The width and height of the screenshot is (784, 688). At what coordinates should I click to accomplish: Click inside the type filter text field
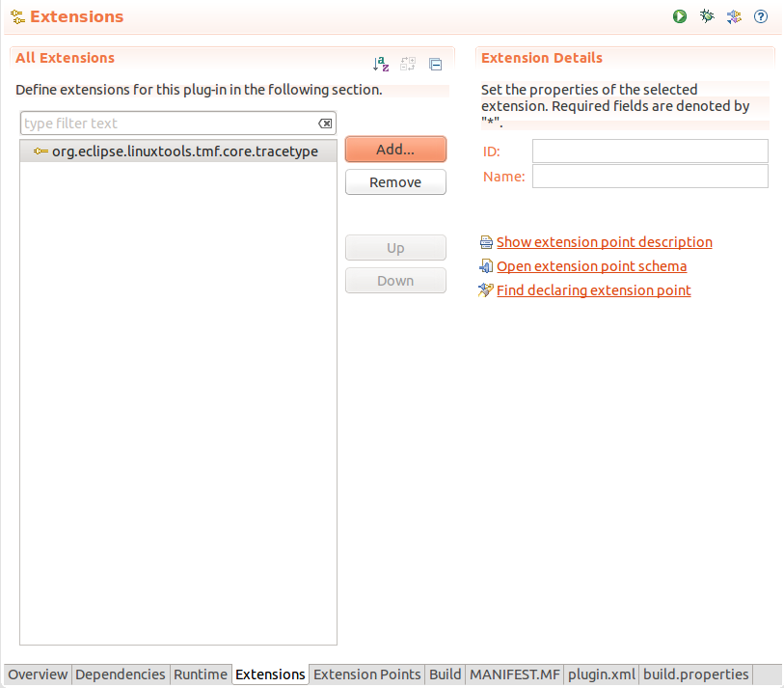point(169,124)
